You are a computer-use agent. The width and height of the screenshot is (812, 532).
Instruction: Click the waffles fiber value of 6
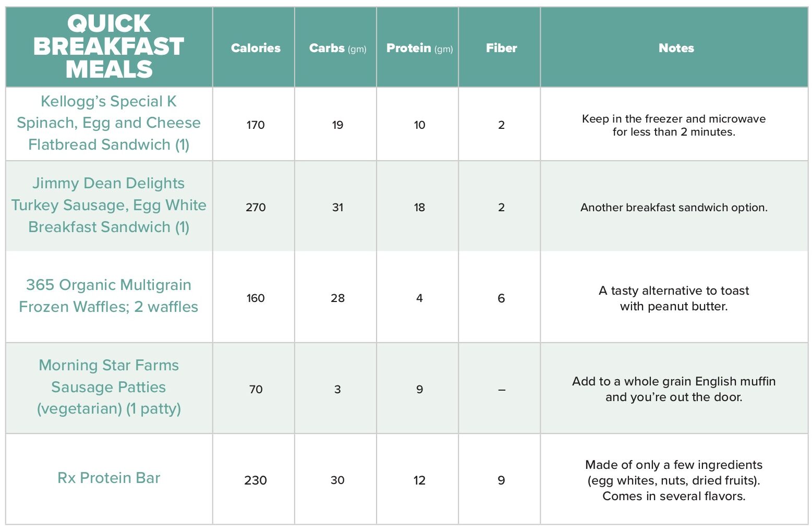tap(501, 298)
